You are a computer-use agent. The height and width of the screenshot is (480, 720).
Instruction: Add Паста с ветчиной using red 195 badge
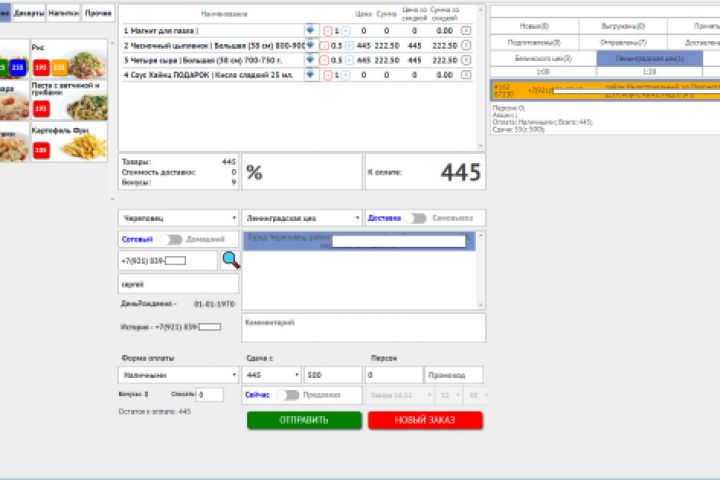41,108
